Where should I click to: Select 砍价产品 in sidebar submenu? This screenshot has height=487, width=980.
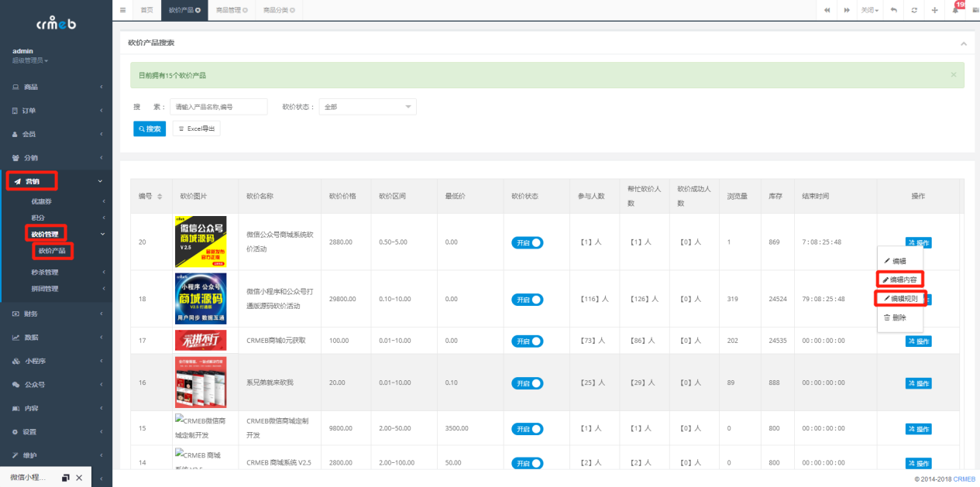coord(53,250)
